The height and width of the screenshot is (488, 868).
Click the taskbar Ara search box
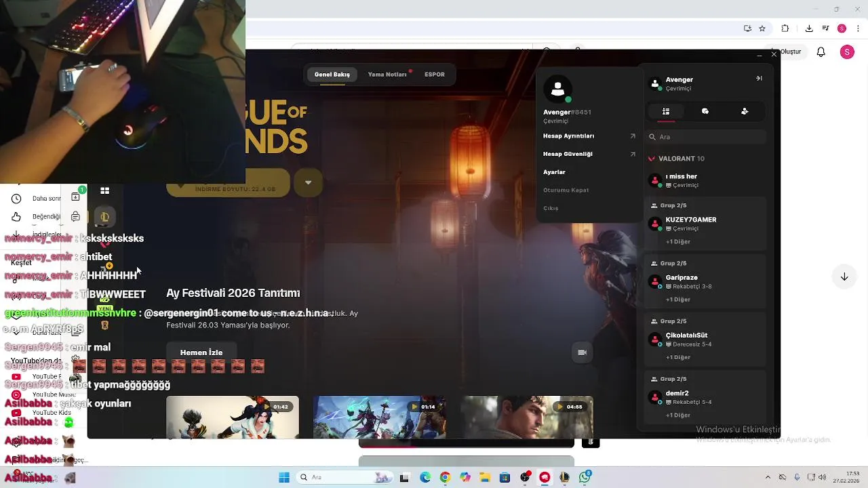pyautogui.click(x=344, y=477)
